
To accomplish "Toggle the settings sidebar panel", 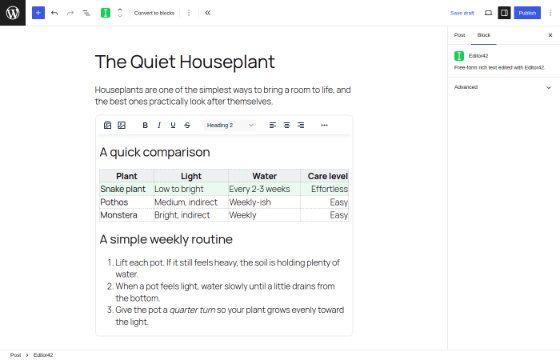I will tap(504, 13).
